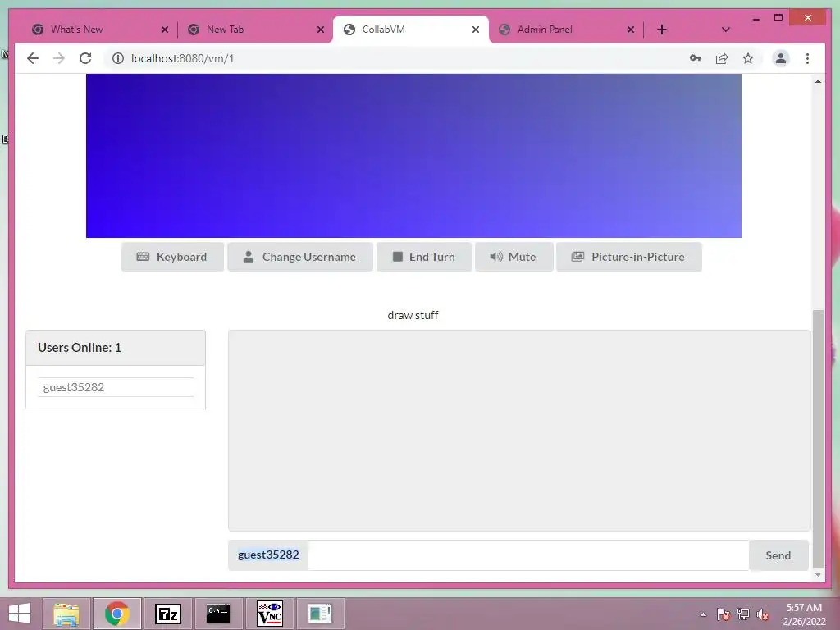Share this page via the share icon
Screen dimensions: 840x630
[x=722, y=58]
